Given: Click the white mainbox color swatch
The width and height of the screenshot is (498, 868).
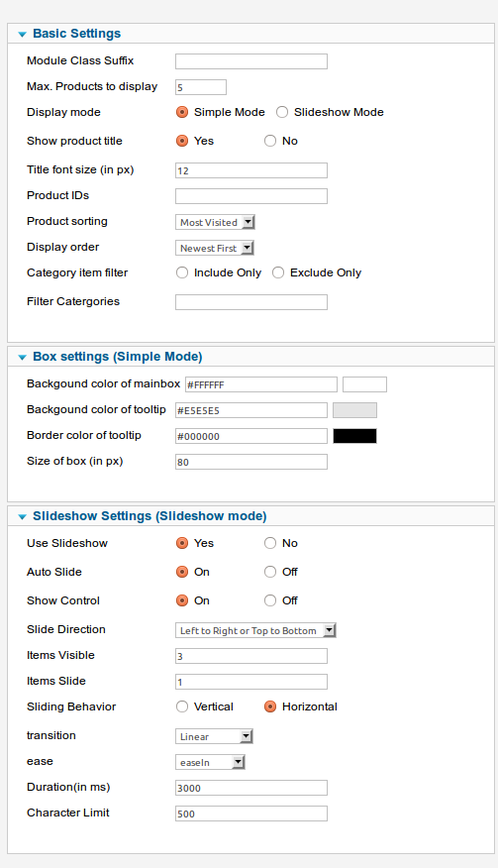Looking at the screenshot, I should point(364,384).
